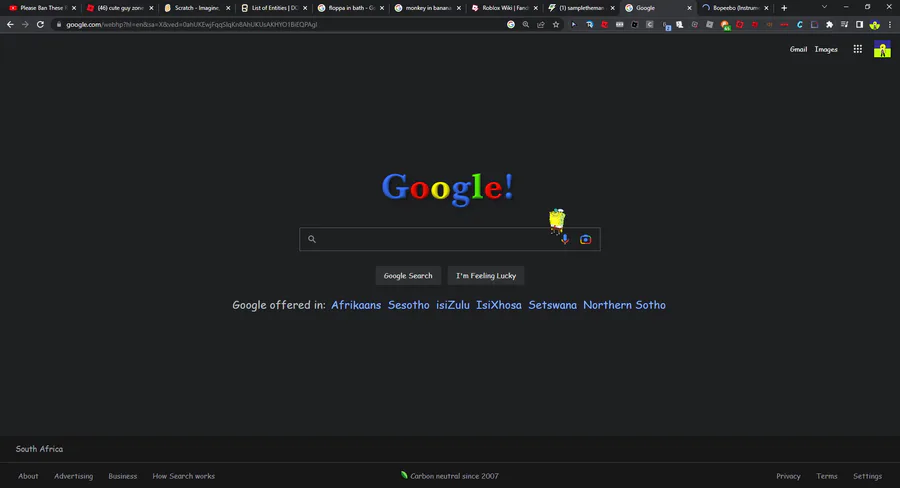Screen dimensions: 900x488
Task: Click the I'm Feeling Lucky button
Action: pyautogui.click(x=486, y=276)
